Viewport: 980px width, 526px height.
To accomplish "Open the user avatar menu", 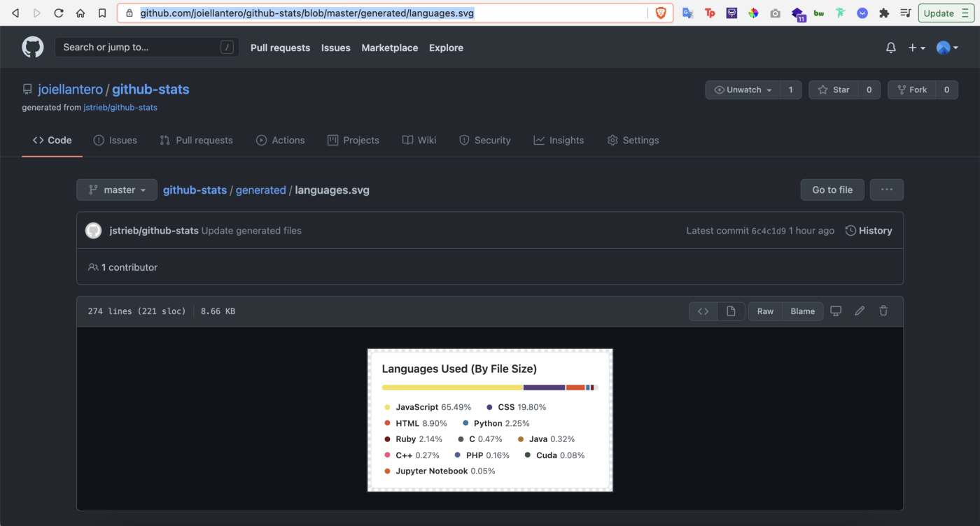I will point(947,48).
